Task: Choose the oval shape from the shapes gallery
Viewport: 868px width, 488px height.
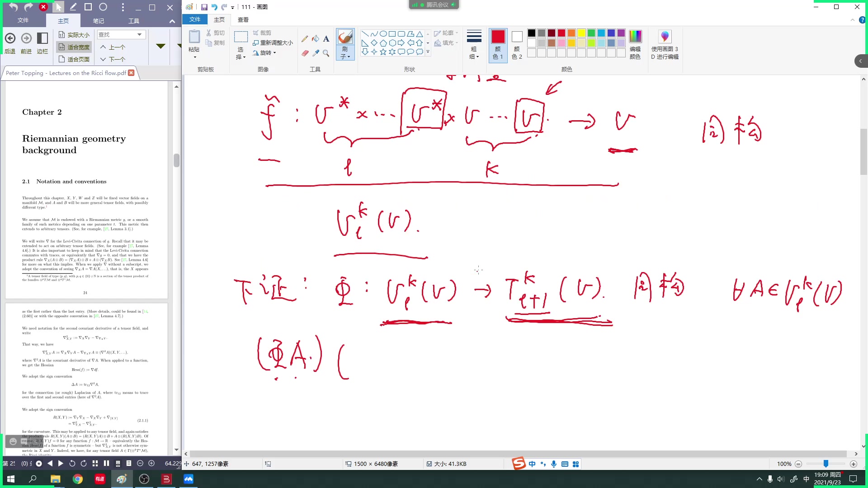Action: pos(383,33)
